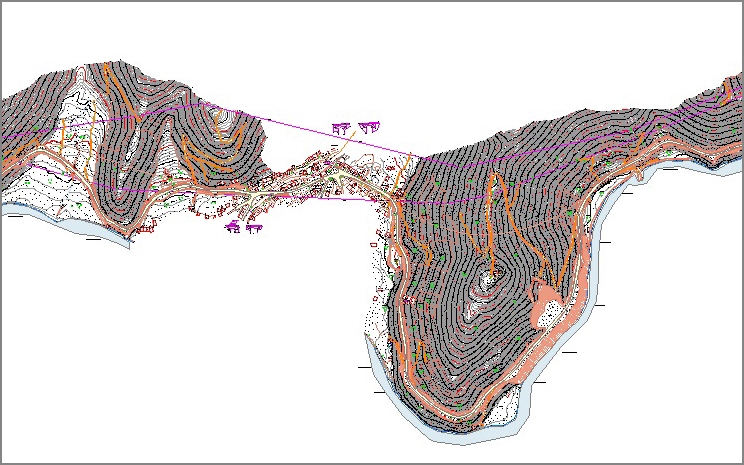Pick the light blue shoreline at bottom left
Viewport: 744px width, 465px height.
pyautogui.click(x=40, y=214)
